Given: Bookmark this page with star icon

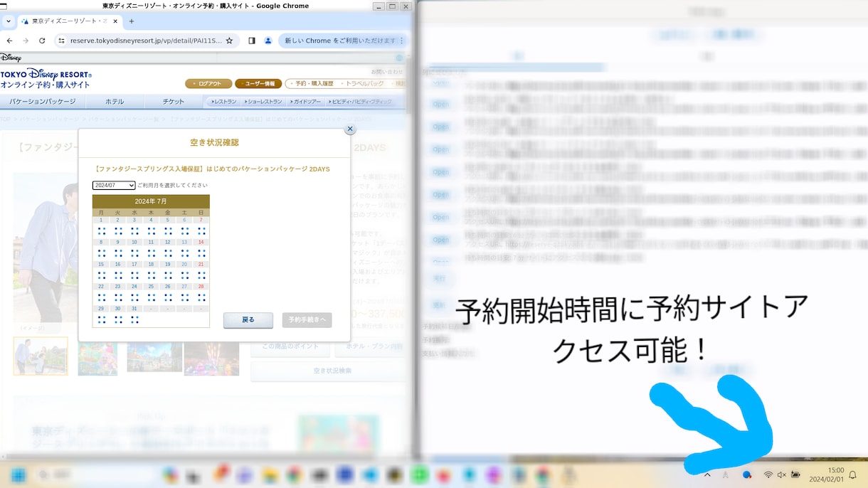Looking at the screenshot, I should (229, 41).
